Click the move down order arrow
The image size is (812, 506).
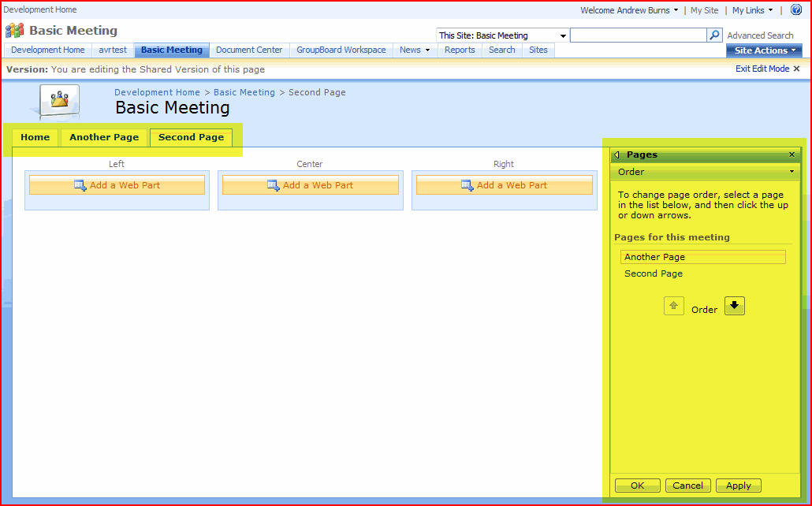coord(734,306)
